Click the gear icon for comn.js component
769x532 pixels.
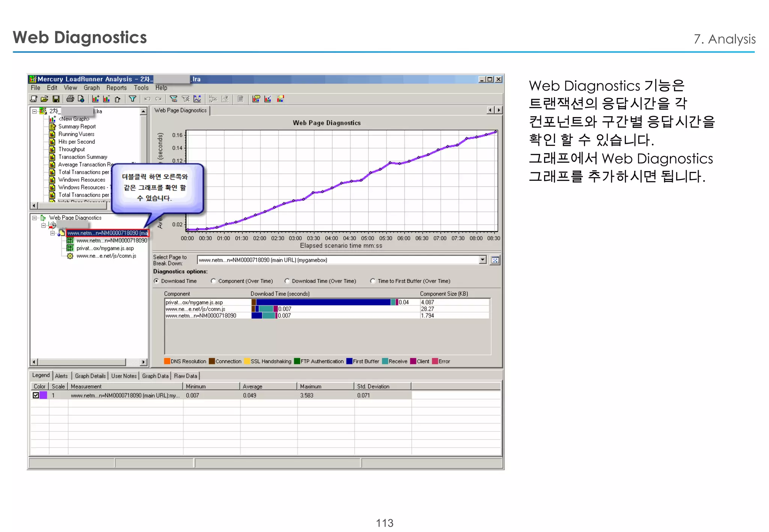(x=70, y=256)
